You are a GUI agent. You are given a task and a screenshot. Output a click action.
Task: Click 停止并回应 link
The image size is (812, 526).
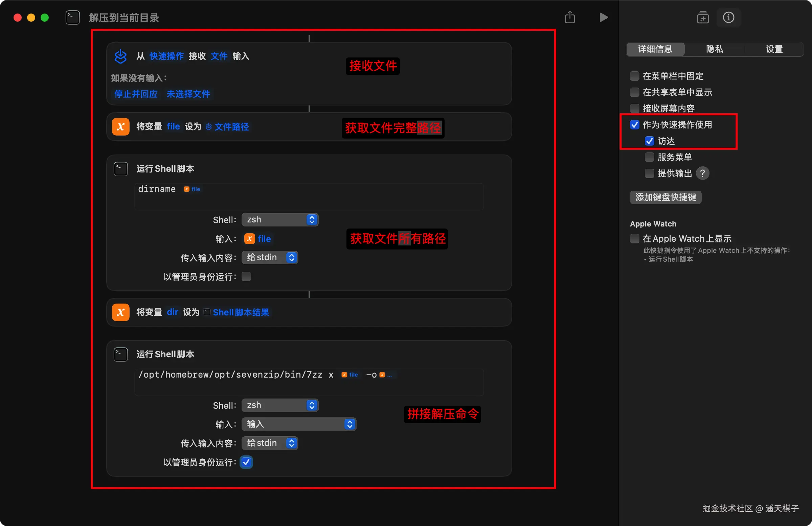point(136,94)
